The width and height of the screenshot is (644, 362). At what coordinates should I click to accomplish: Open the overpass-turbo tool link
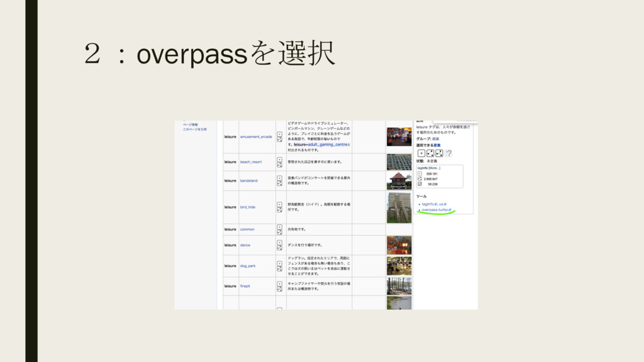pos(435,210)
